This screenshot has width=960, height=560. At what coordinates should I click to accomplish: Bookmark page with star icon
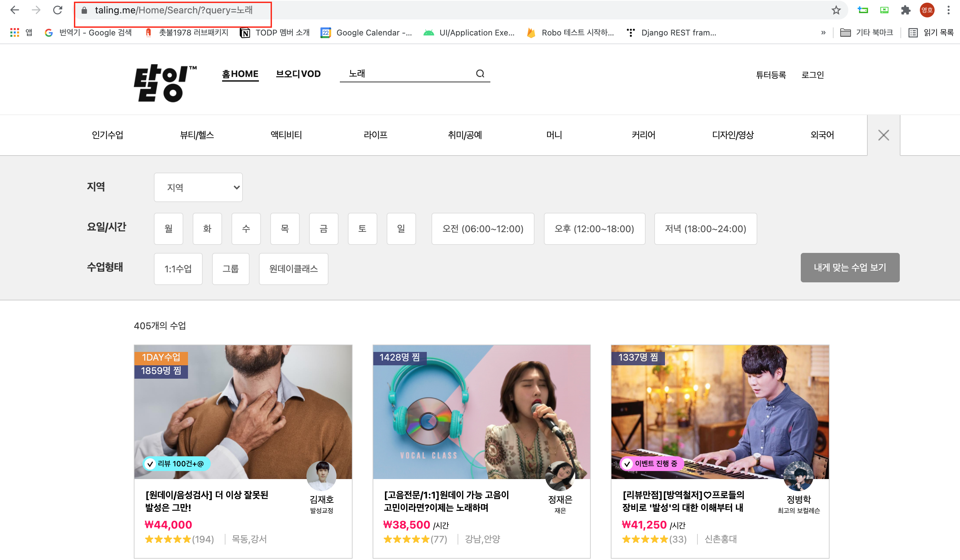pos(836,10)
